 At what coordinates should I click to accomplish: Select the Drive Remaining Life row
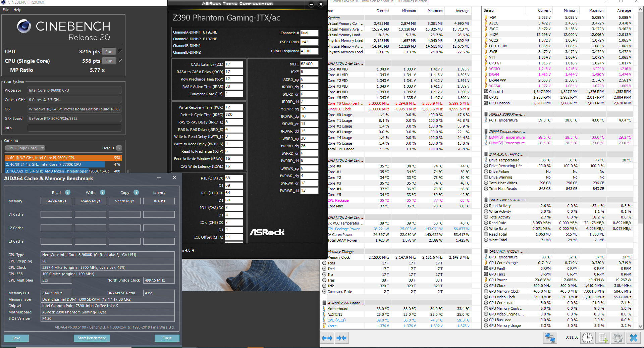tap(558, 166)
